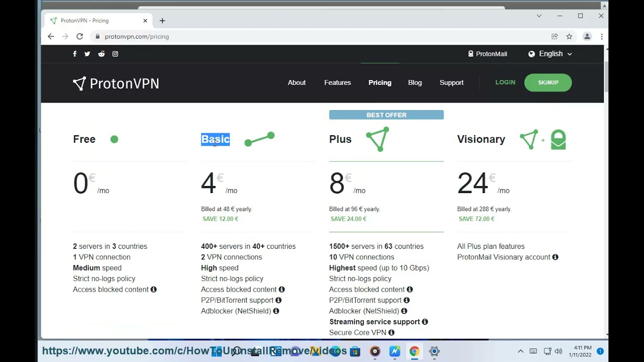The width and height of the screenshot is (644, 362).
Task: Click the globe icon beside English
Action: 531,54
